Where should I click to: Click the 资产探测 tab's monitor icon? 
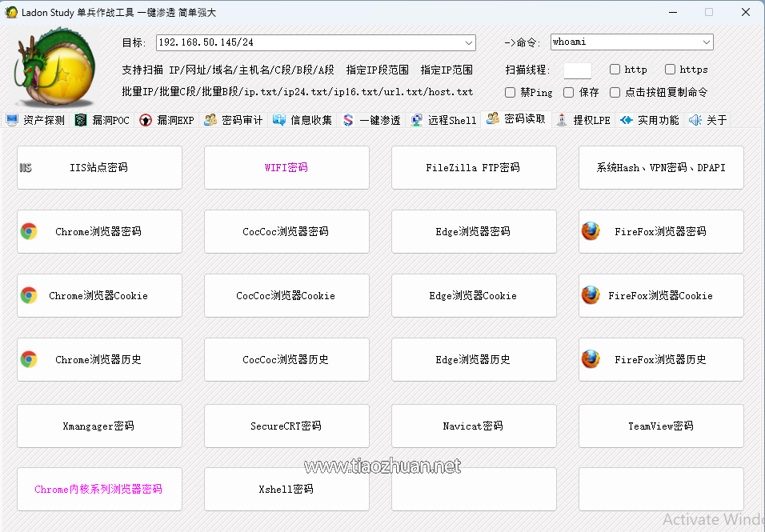click(x=12, y=120)
